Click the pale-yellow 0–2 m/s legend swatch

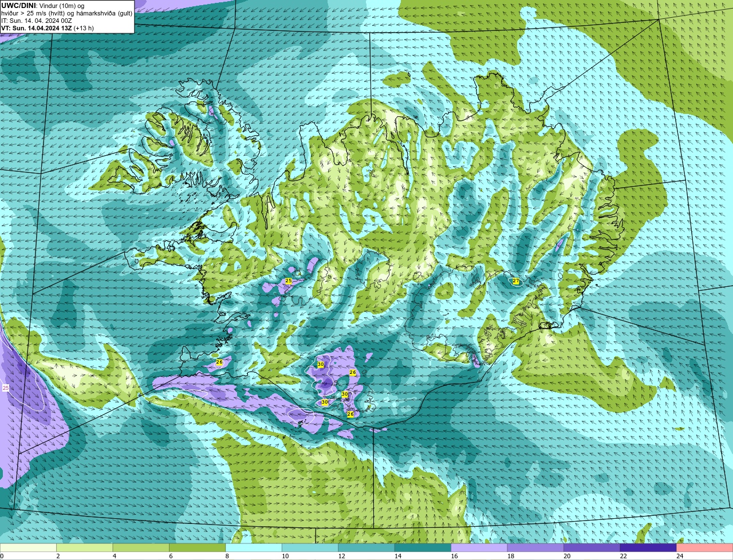tap(28, 547)
